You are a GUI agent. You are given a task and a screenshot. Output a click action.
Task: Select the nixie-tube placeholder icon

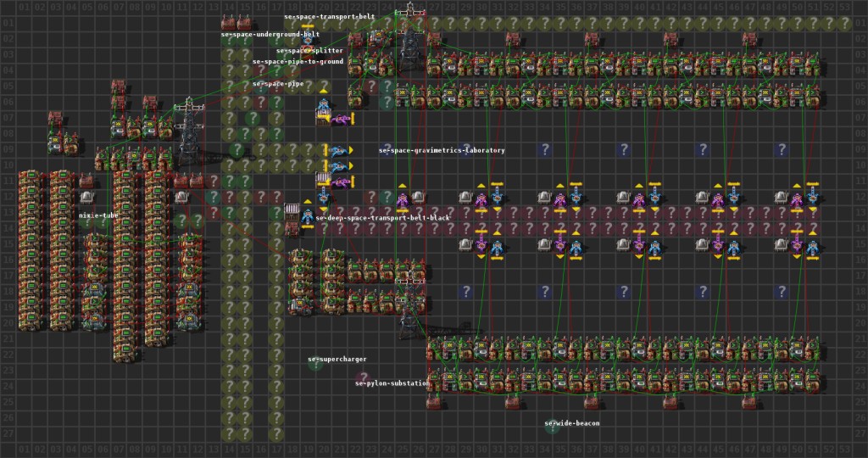(x=86, y=222)
